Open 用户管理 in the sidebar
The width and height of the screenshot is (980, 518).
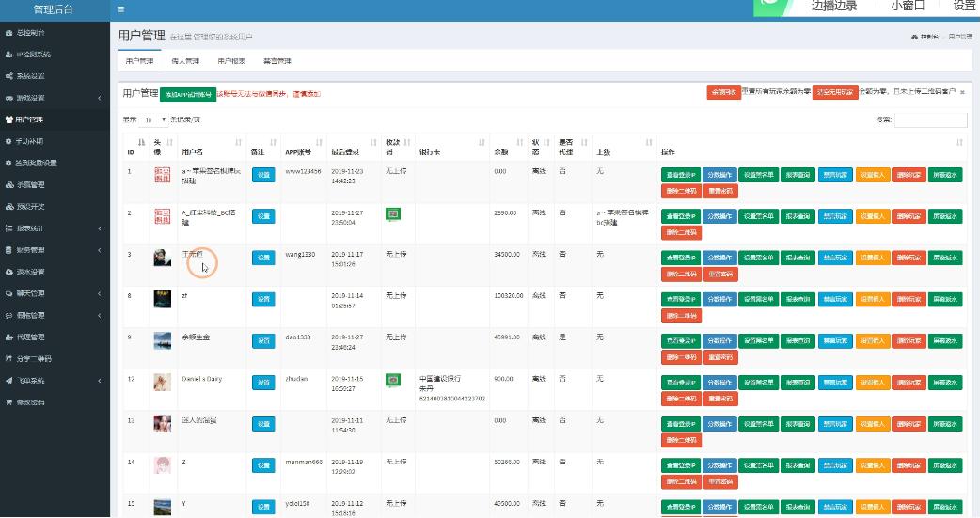coord(28,119)
